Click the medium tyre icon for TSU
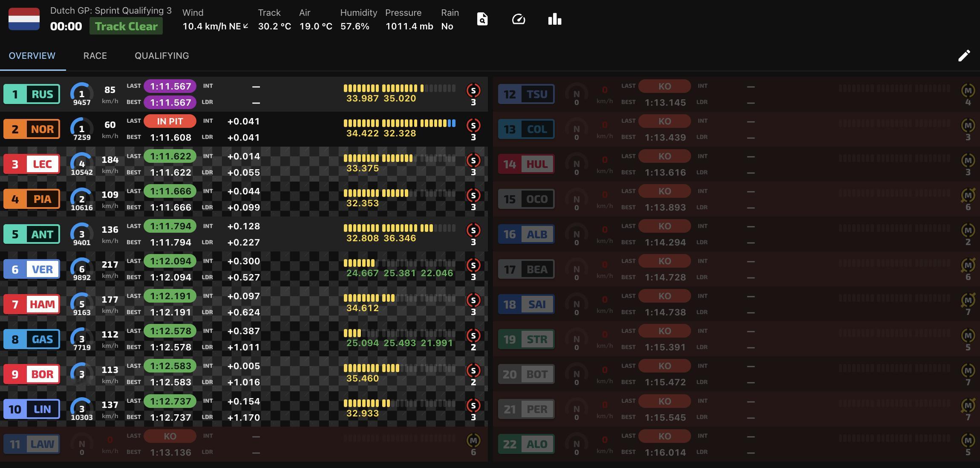The image size is (980, 468). 968,90
